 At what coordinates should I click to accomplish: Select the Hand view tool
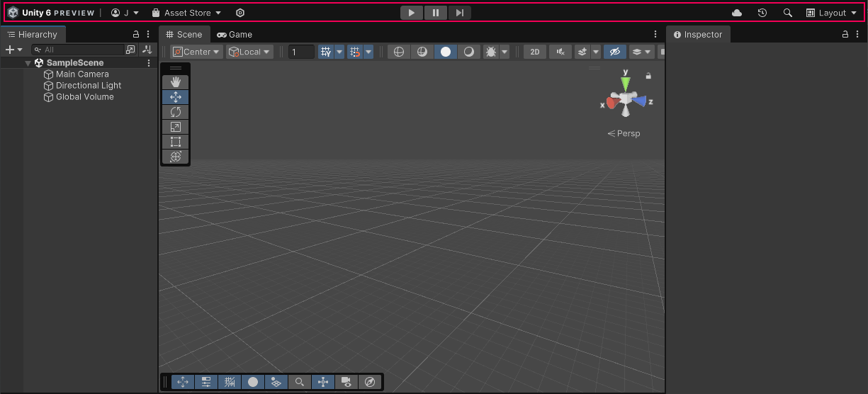pos(175,82)
